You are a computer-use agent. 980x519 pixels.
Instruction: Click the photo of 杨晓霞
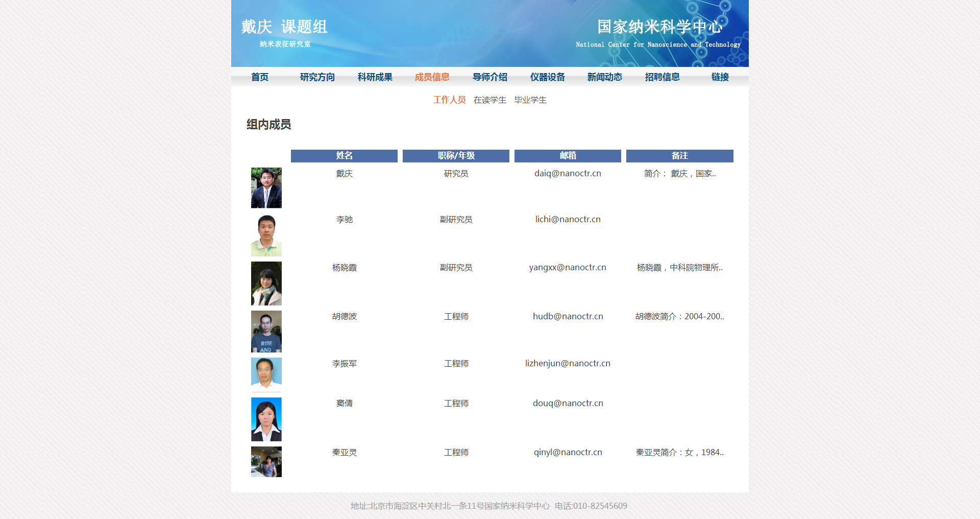(266, 284)
